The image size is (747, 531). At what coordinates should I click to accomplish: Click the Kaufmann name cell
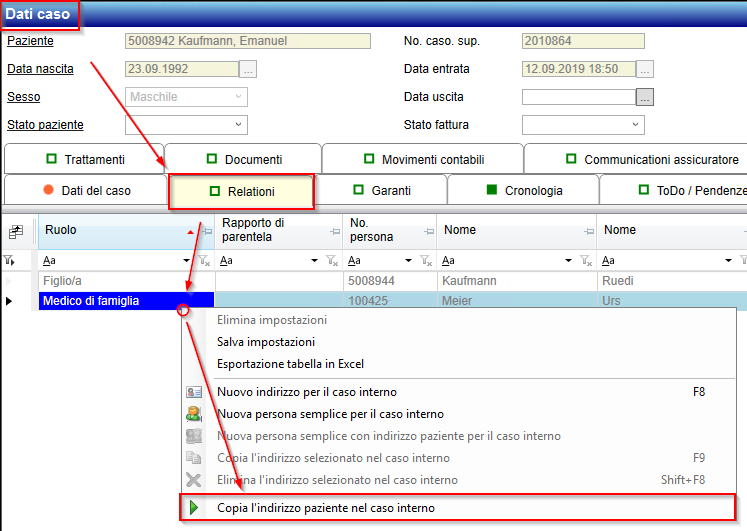click(x=517, y=281)
